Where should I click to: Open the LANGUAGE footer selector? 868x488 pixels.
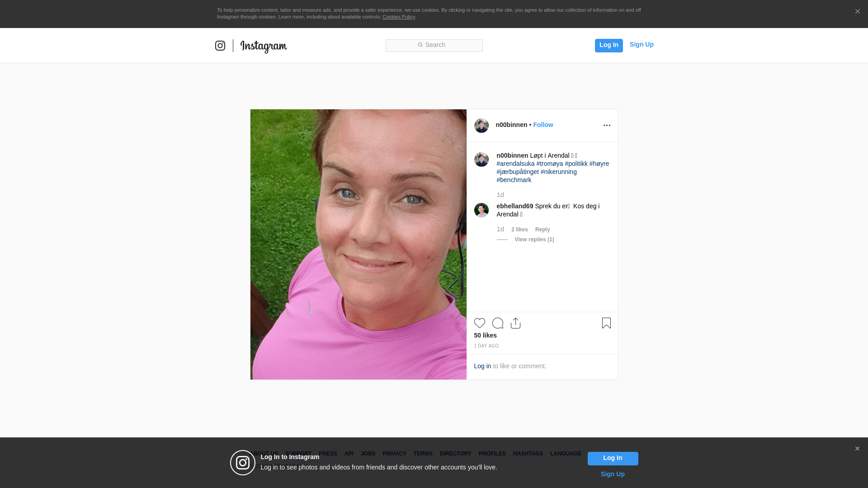point(566,454)
